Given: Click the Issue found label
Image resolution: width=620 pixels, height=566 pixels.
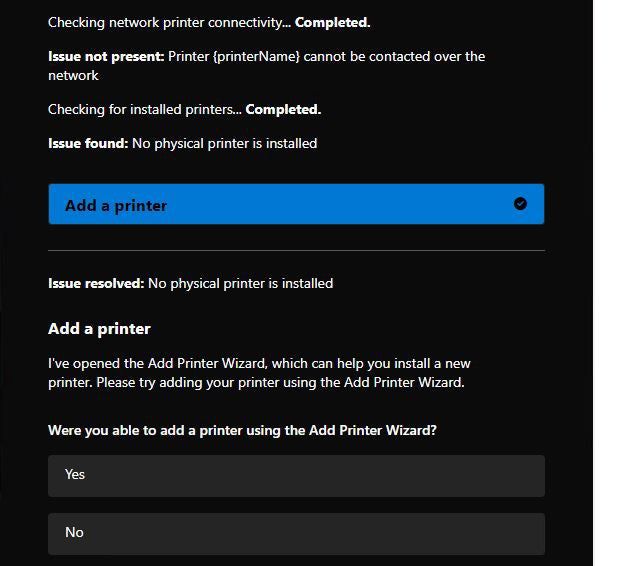Looking at the screenshot, I should [88, 143].
